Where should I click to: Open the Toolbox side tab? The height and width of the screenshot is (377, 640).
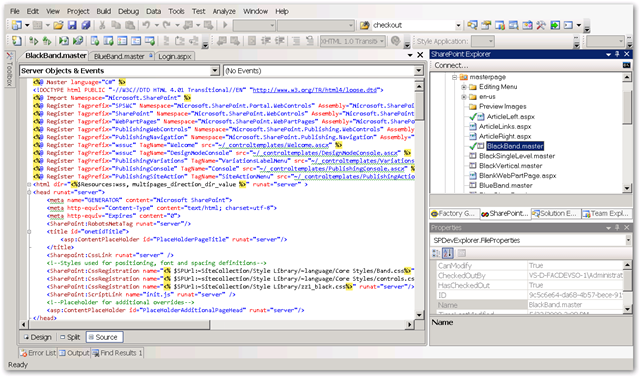click(9, 69)
